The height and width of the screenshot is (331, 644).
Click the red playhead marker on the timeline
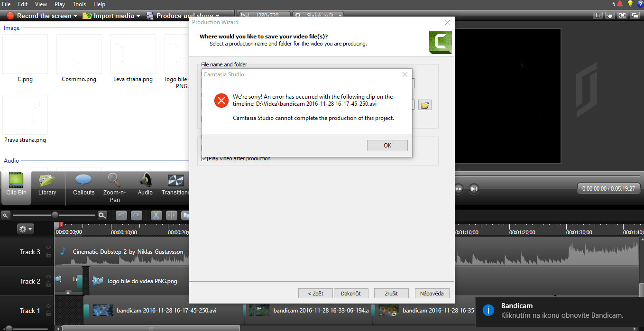[x=61, y=225]
